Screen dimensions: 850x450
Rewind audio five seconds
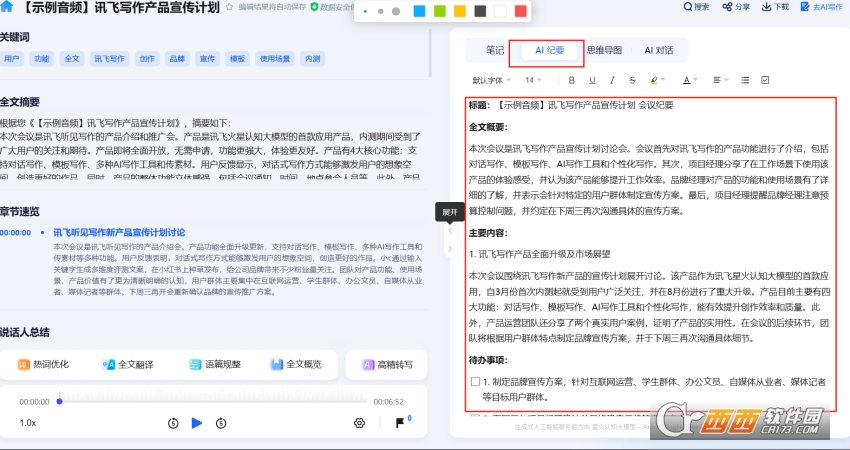click(x=173, y=423)
